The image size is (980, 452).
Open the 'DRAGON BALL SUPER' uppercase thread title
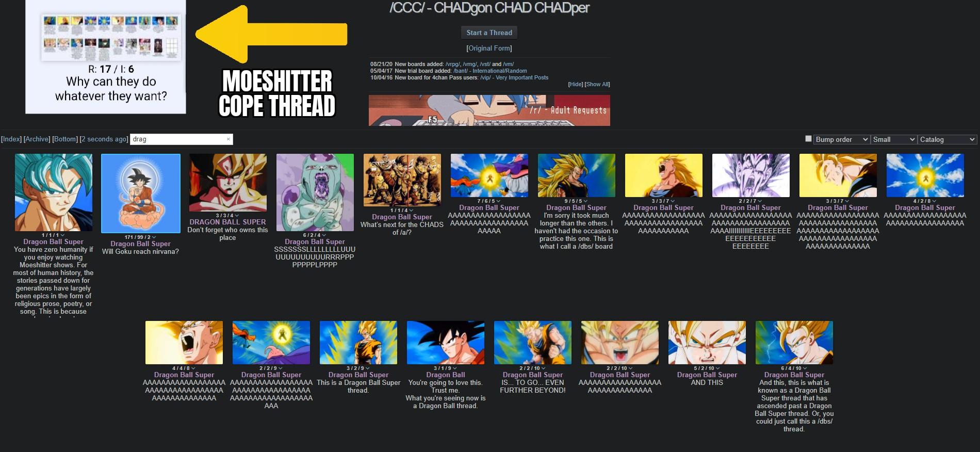click(228, 222)
